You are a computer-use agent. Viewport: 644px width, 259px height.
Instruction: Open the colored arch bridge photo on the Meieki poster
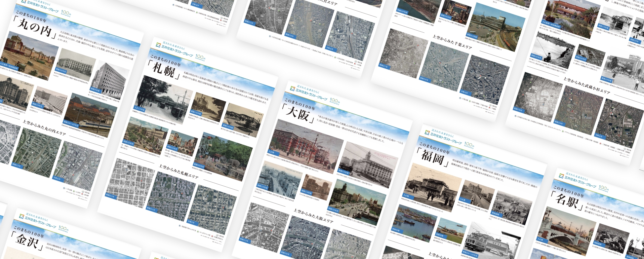click(x=567, y=231)
